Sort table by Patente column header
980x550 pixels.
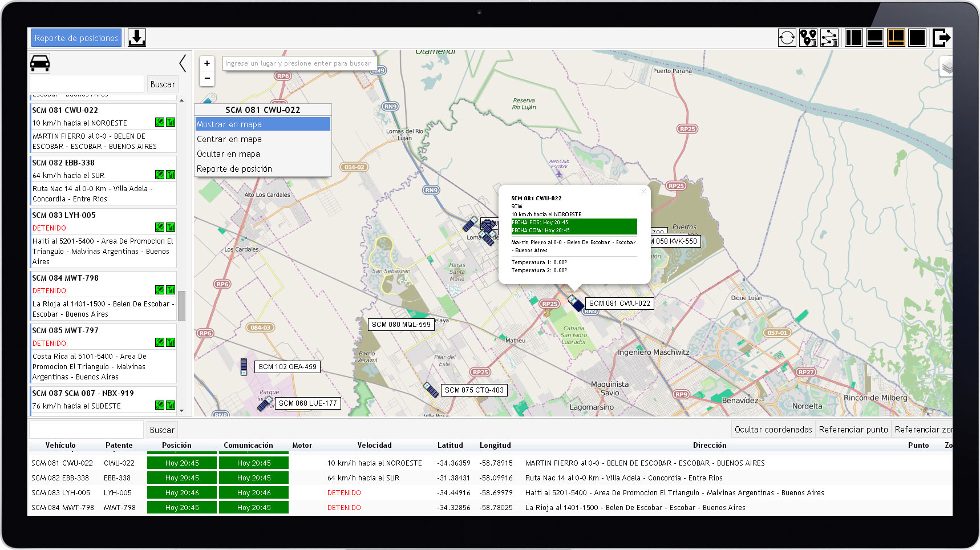click(119, 445)
